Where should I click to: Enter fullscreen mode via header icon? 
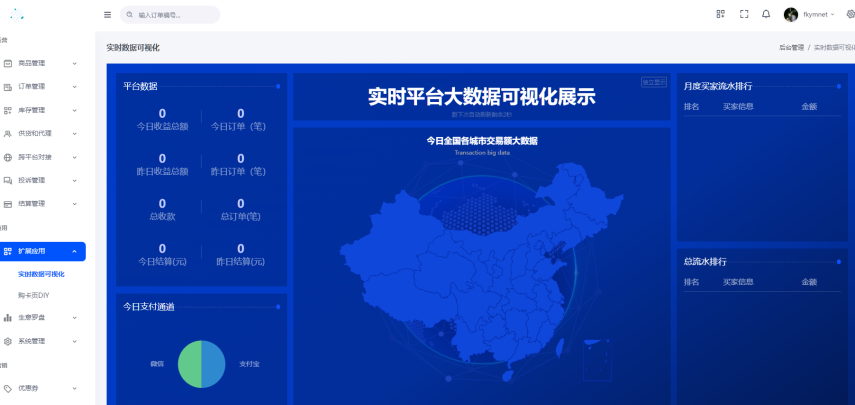(743, 14)
